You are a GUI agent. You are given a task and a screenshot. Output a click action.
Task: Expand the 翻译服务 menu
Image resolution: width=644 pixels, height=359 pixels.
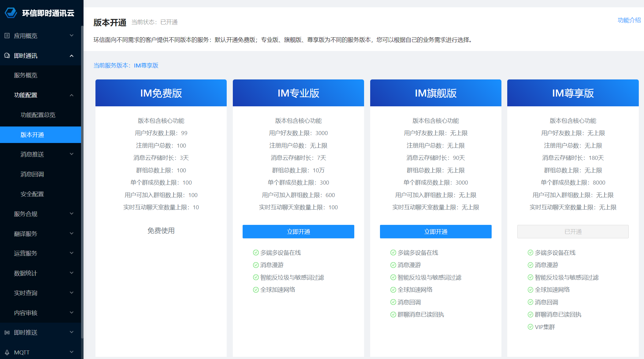pyautogui.click(x=72, y=234)
